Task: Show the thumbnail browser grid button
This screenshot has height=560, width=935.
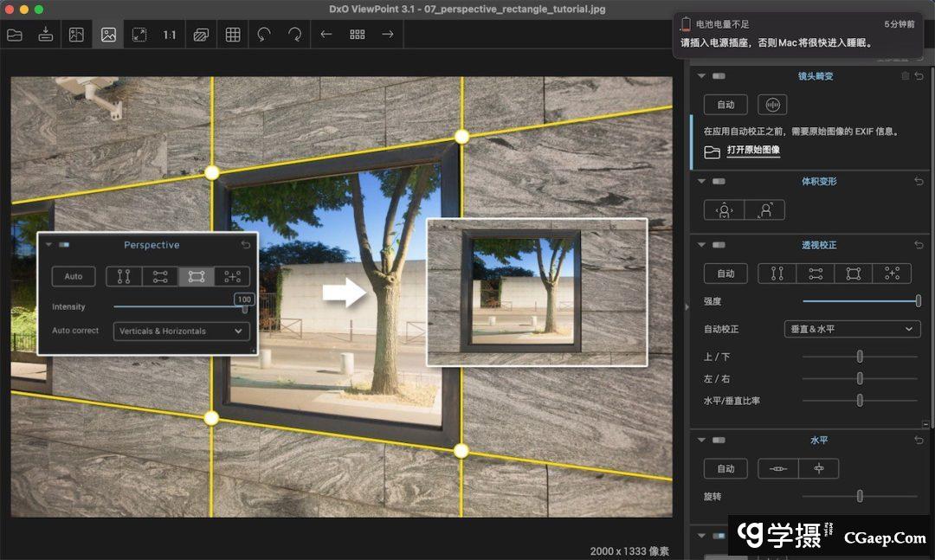Action: pyautogui.click(x=357, y=35)
